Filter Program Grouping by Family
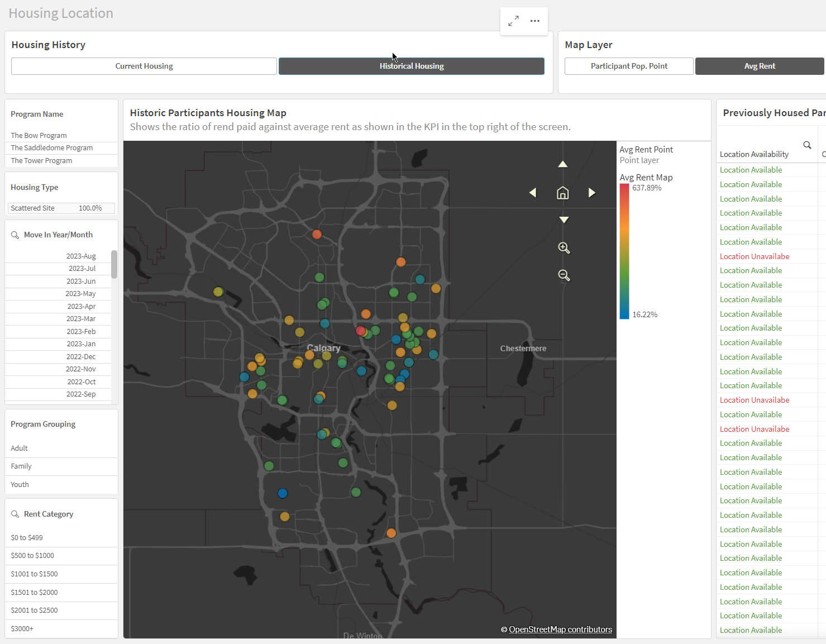The image size is (826, 644). (x=21, y=466)
